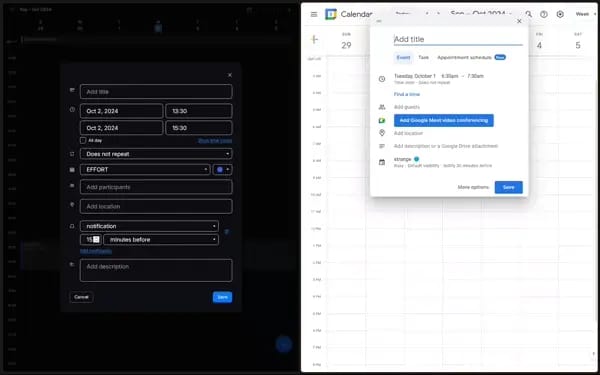Click Add Google Meet video conferencing button
The width and height of the screenshot is (600, 375).
[x=443, y=121]
